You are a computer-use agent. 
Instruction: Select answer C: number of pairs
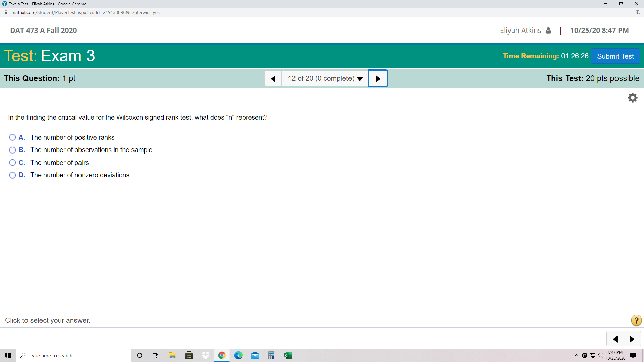(x=12, y=163)
